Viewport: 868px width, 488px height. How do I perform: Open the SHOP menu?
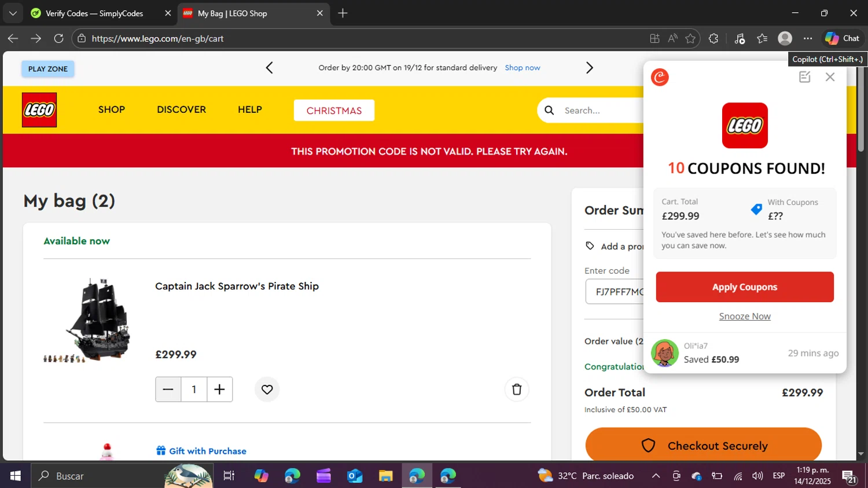112,109
